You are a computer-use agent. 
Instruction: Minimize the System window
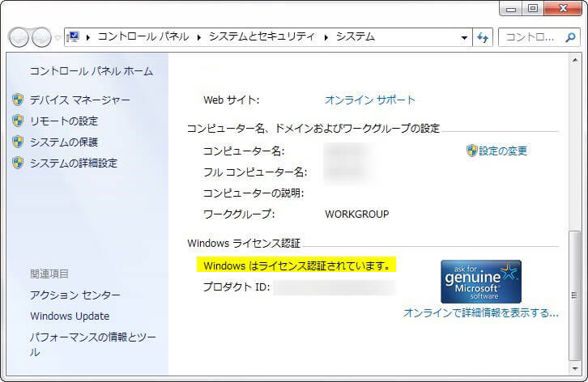pyautogui.click(x=511, y=9)
